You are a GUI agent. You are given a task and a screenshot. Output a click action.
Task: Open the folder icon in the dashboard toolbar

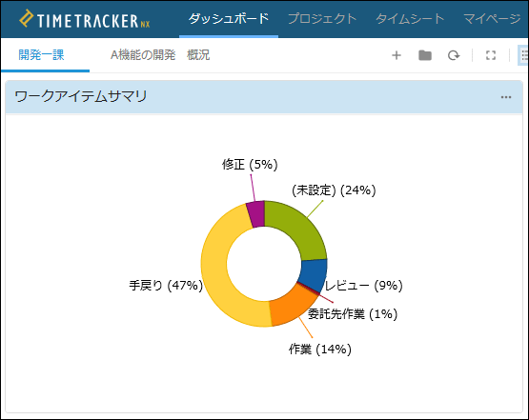coord(425,55)
